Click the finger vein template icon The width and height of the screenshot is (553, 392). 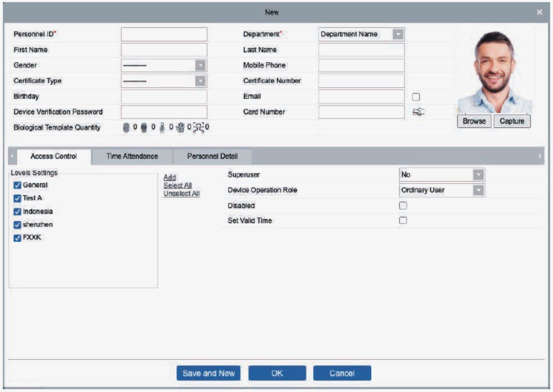point(162,127)
